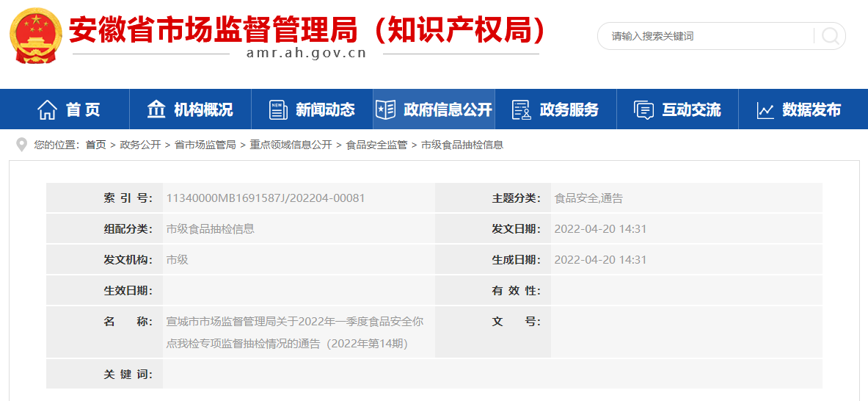Focus the 请输入搜索关键词 search box
Image resolution: width=868 pixels, height=401 pixels.
pyautogui.click(x=704, y=36)
